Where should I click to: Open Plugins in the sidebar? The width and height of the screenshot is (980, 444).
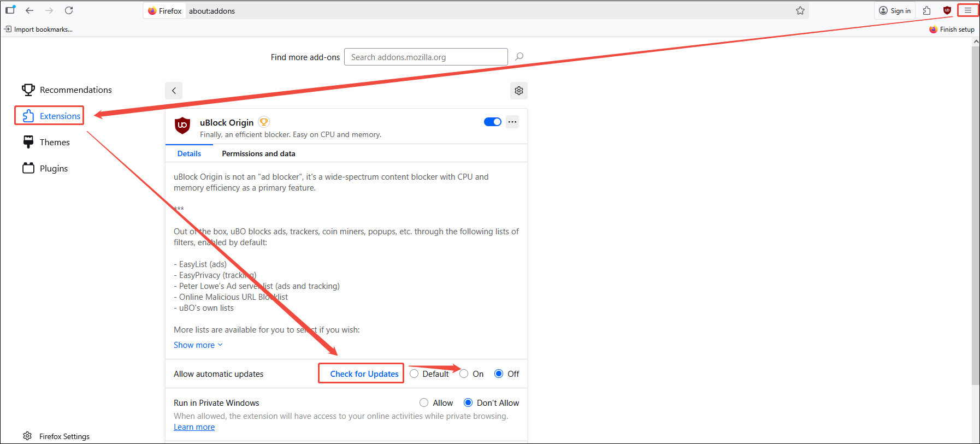tap(45, 168)
